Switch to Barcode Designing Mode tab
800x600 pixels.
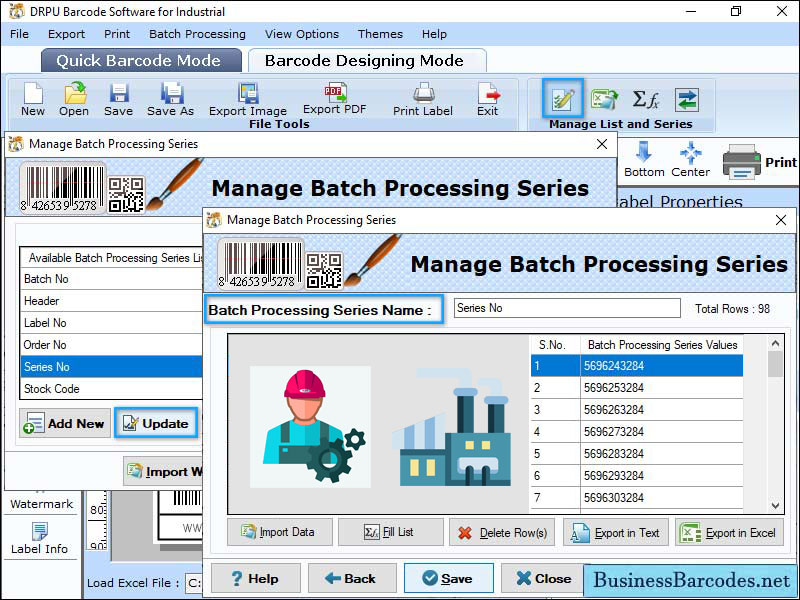coord(367,60)
